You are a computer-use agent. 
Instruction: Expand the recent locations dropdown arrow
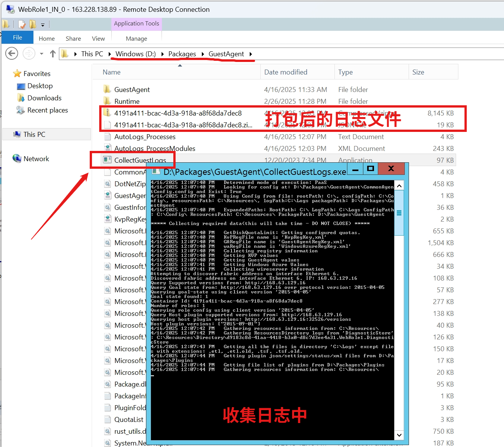coord(41,54)
